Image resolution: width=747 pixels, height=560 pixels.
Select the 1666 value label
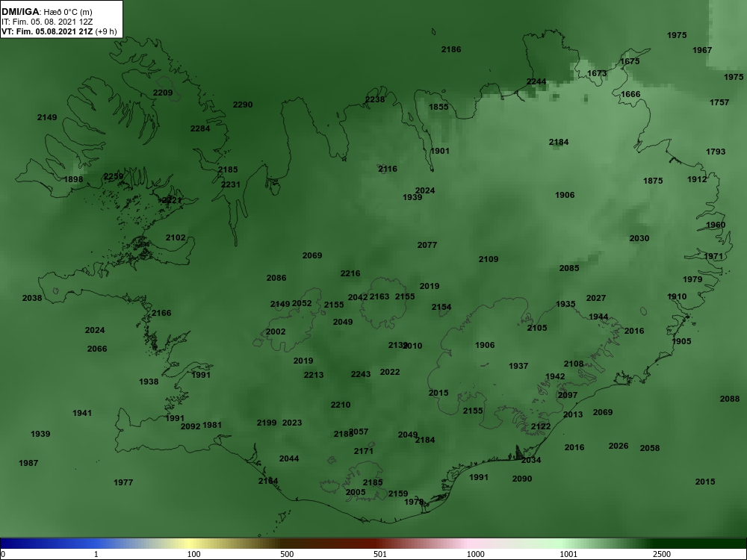click(x=630, y=94)
